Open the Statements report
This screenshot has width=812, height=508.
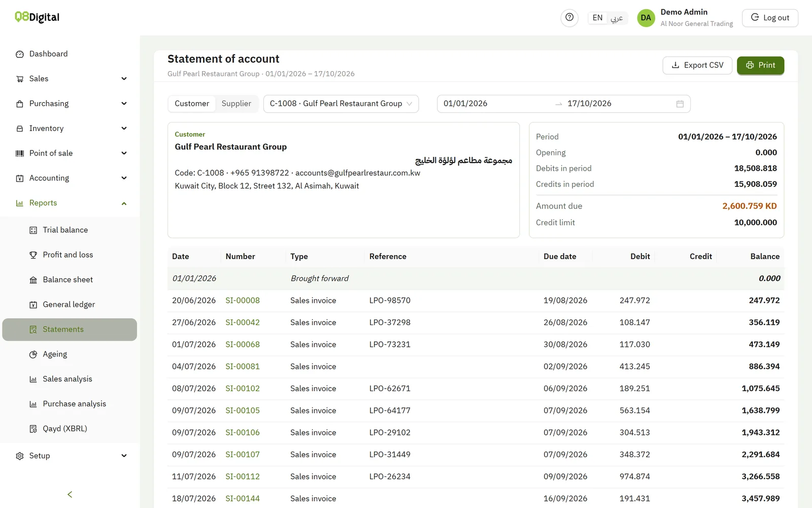coord(70,330)
